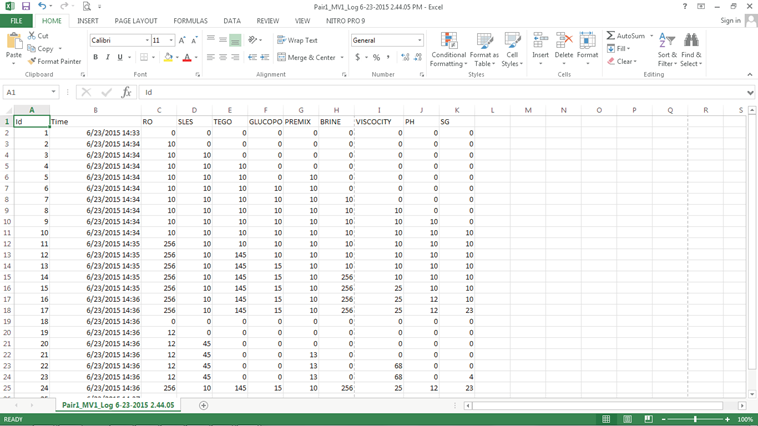Viewport: 758px width, 426px height.
Task: Increase the cell indent
Action: pos(264,57)
